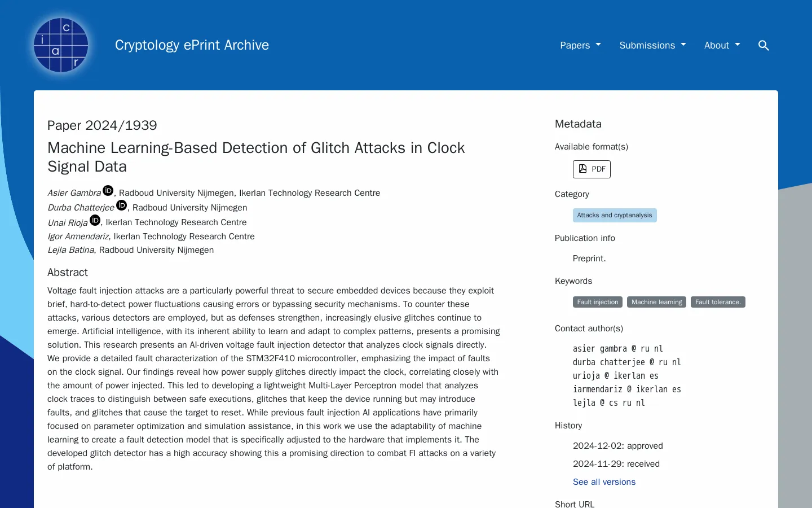Select the Attacks and cryptanalysis category tag
The width and height of the screenshot is (812, 508).
pos(615,215)
